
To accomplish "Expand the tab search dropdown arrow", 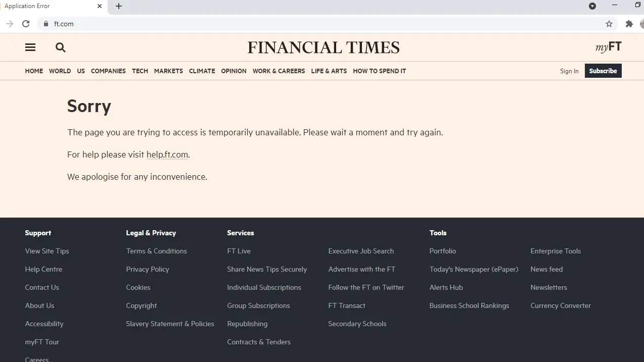I will pyautogui.click(x=592, y=6).
